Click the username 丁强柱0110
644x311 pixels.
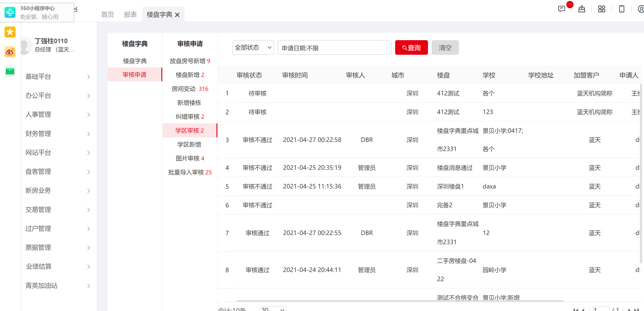(51, 41)
